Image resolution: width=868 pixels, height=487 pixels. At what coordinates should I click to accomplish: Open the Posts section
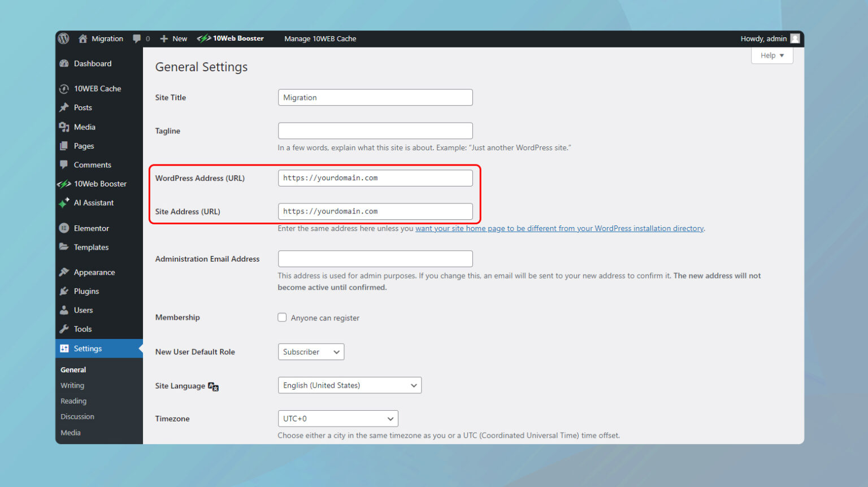pos(83,107)
